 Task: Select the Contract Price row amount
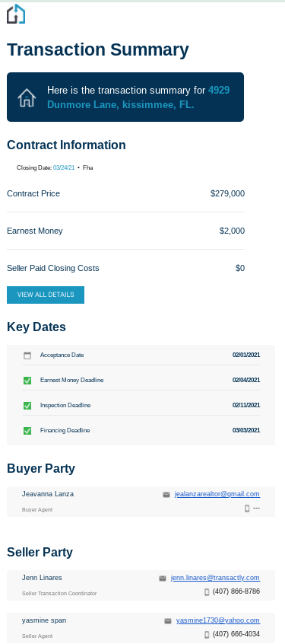click(227, 193)
